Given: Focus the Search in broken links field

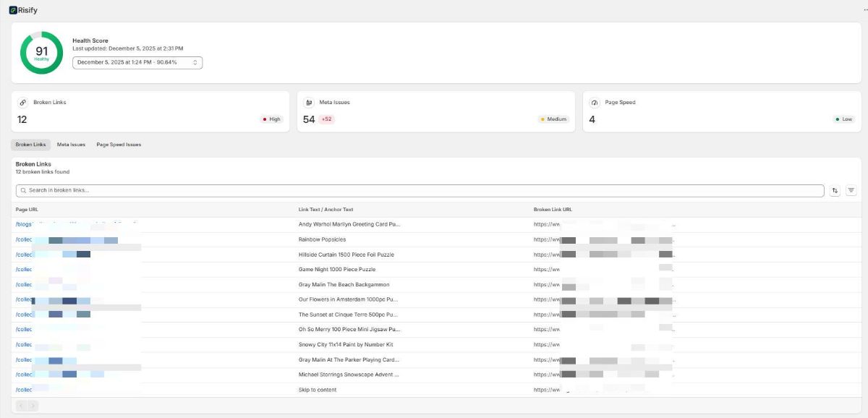Looking at the screenshot, I should 420,191.
